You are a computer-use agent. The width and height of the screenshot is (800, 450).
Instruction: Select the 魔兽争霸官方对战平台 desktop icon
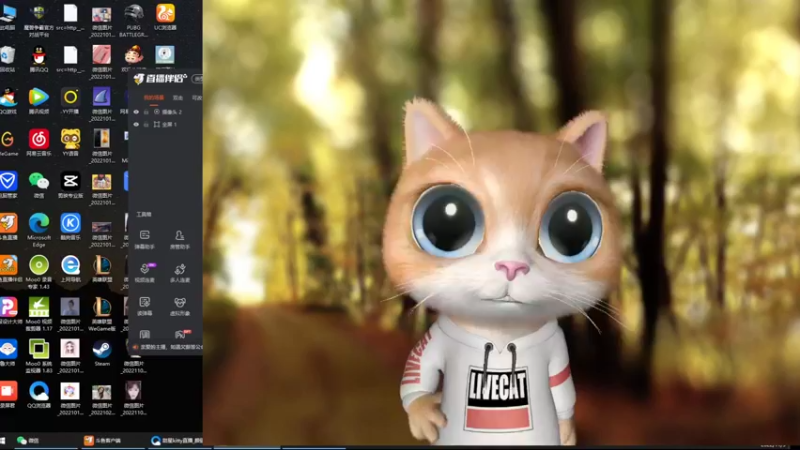39,20
